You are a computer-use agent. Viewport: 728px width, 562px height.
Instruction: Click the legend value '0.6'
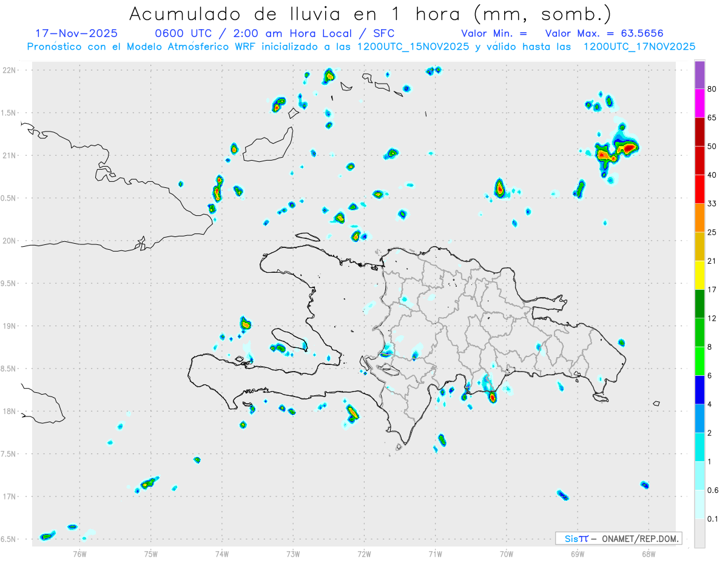point(713,490)
